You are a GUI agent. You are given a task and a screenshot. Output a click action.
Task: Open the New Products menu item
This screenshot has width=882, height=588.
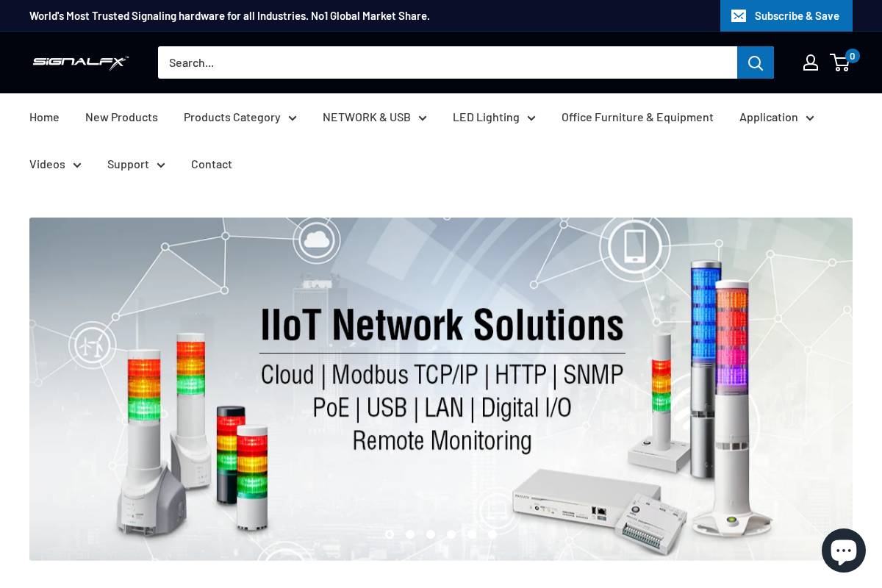[x=121, y=117]
